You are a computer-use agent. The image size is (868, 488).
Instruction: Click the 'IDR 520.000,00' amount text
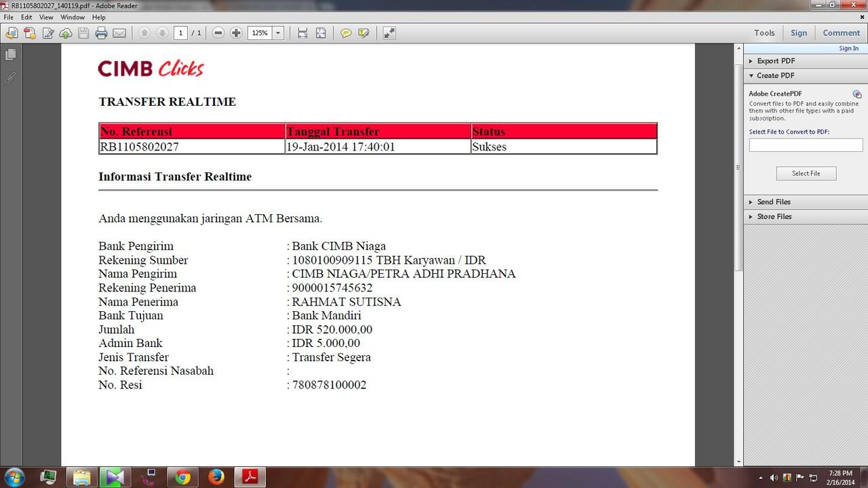[x=332, y=329]
